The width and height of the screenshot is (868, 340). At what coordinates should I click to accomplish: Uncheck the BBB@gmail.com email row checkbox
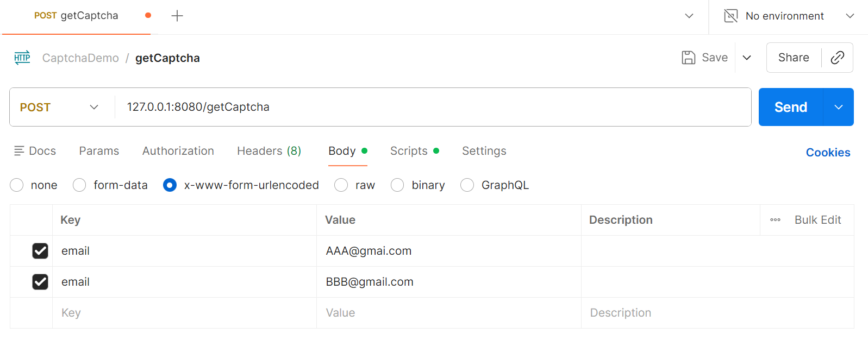coord(40,282)
